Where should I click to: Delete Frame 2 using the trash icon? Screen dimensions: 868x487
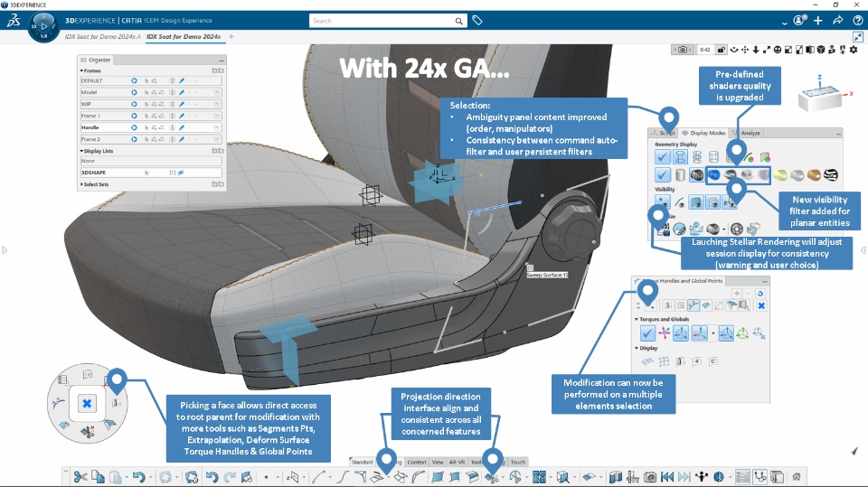click(216, 139)
